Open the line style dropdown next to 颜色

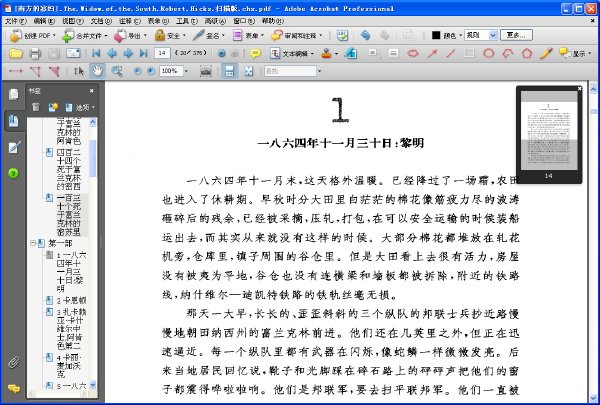tap(493, 35)
